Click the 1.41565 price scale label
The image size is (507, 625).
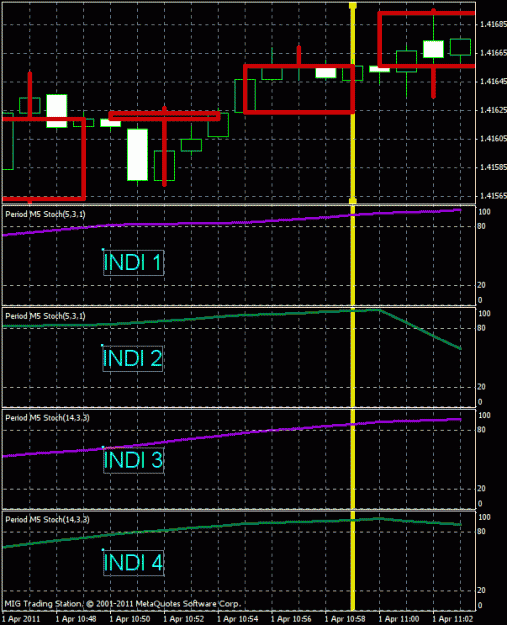(x=493, y=195)
